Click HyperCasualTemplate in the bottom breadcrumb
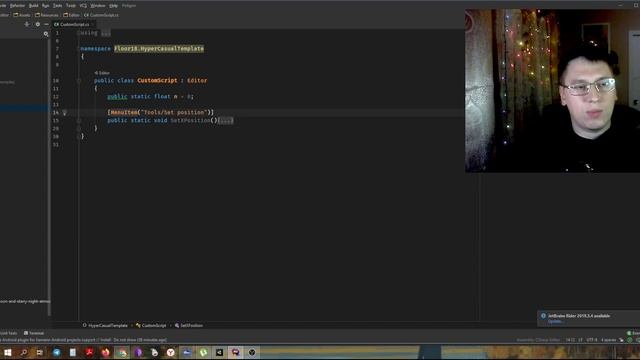The width and height of the screenshot is (640, 360). pyautogui.click(x=105, y=326)
